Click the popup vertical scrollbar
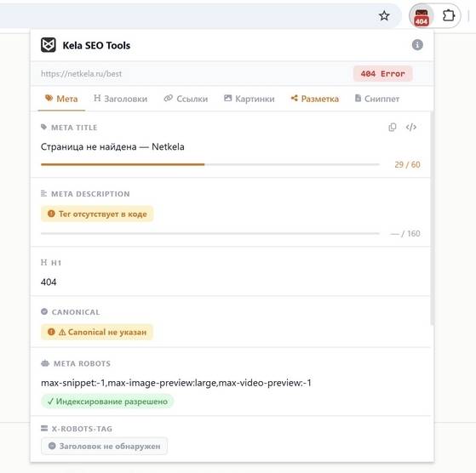Viewport: 476px width, 473px height. [432, 219]
